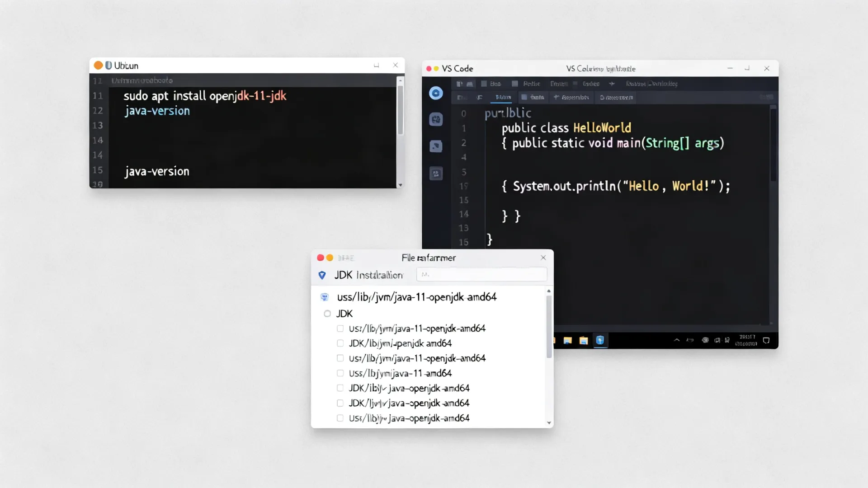Click the blue shield icon beside JDK Installation
The height and width of the screenshot is (488, 868).
click(x=322, y=275)
